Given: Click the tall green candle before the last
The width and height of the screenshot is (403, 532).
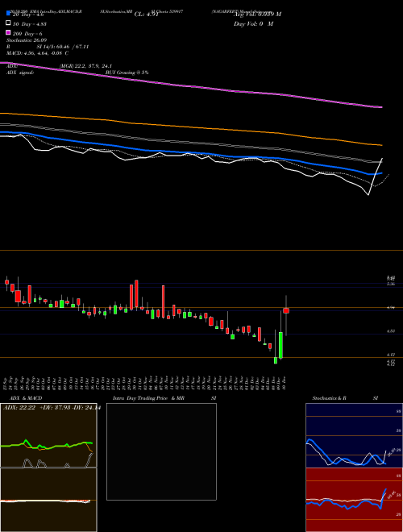Looking at the screenshot, I should [280, 345].
